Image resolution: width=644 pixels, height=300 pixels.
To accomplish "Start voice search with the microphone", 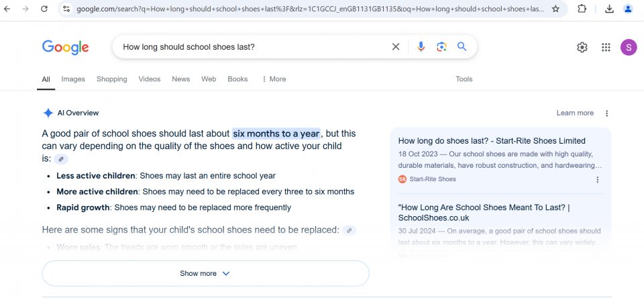I will point(421,47).
